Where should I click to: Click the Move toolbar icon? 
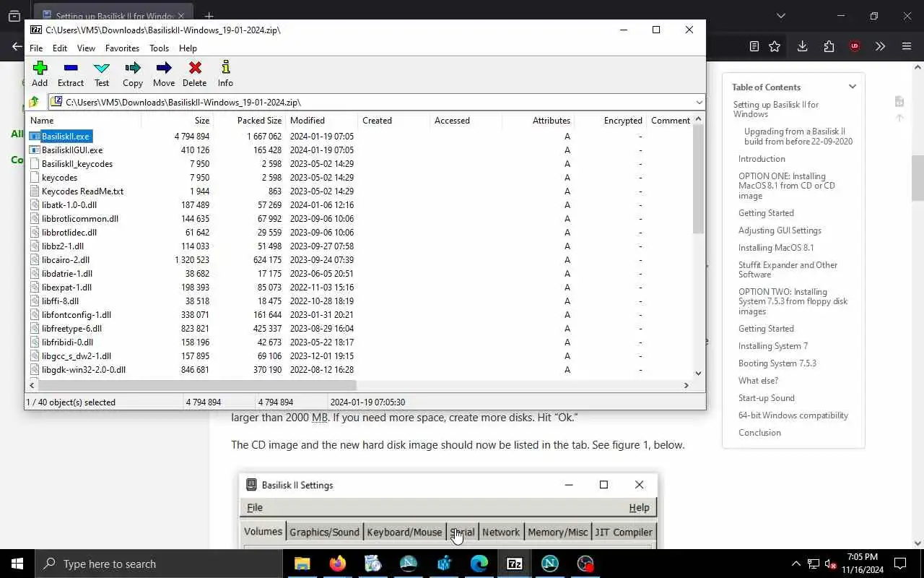point(164,74)
